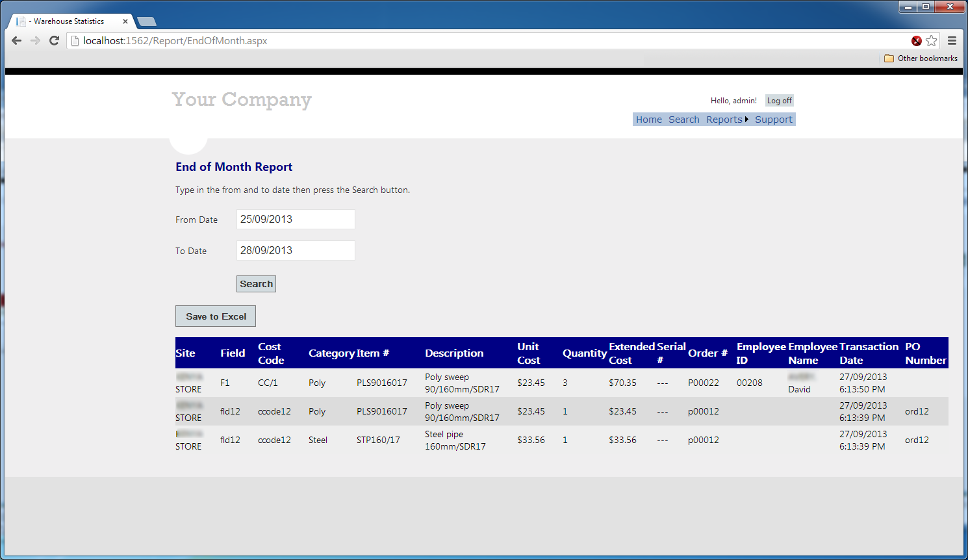
Task: Click the Site column header
Action: click(185, 353)
